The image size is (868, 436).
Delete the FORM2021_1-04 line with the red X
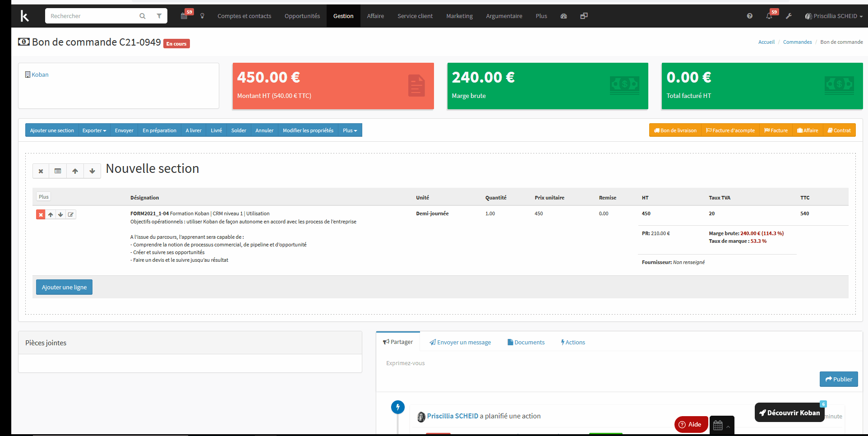pos(41,214)
